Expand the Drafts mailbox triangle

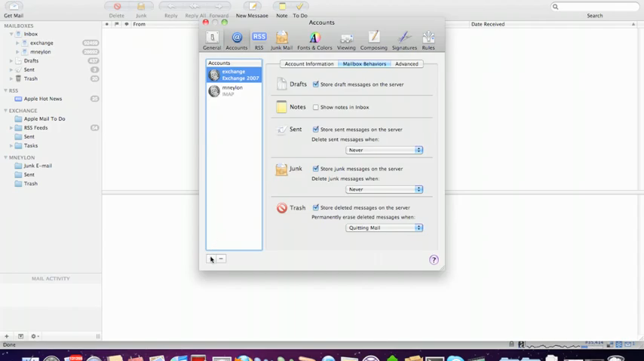coord(11,61)
